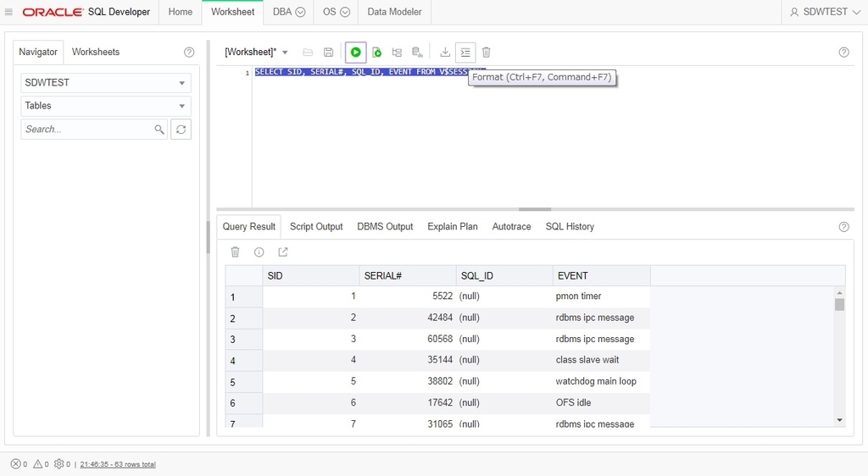Screen dimensions: 868x476
Task: Open the DBMS Output tab
Action: [385, 227]
